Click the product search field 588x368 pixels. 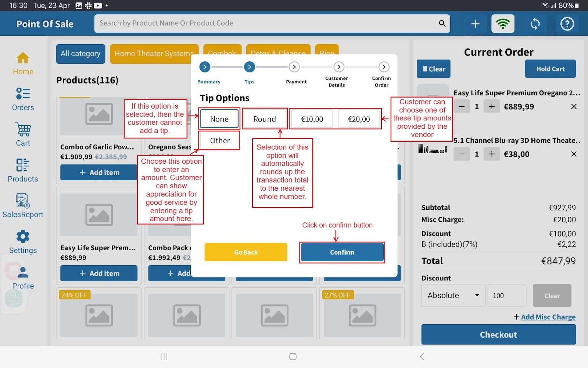[266, 23]
